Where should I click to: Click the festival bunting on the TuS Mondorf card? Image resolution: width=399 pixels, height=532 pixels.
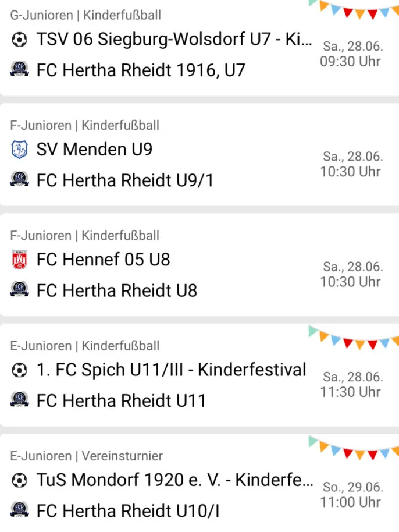click(354, 448)
